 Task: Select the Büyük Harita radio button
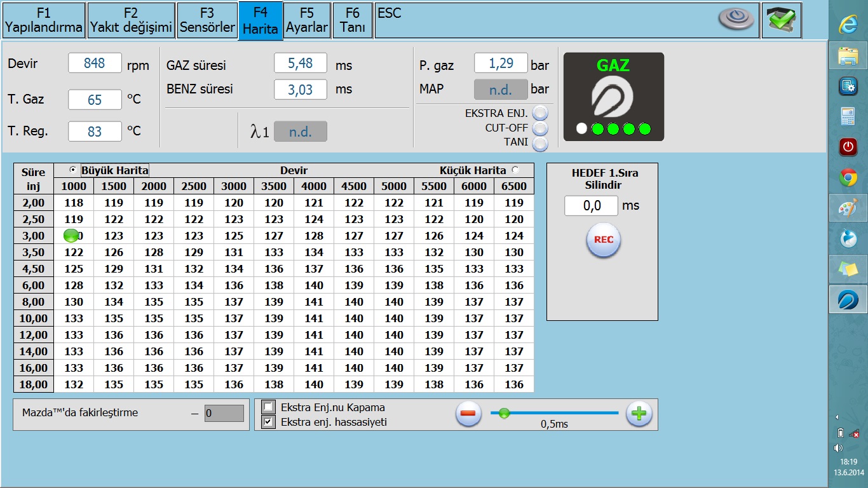coord(72,170)
